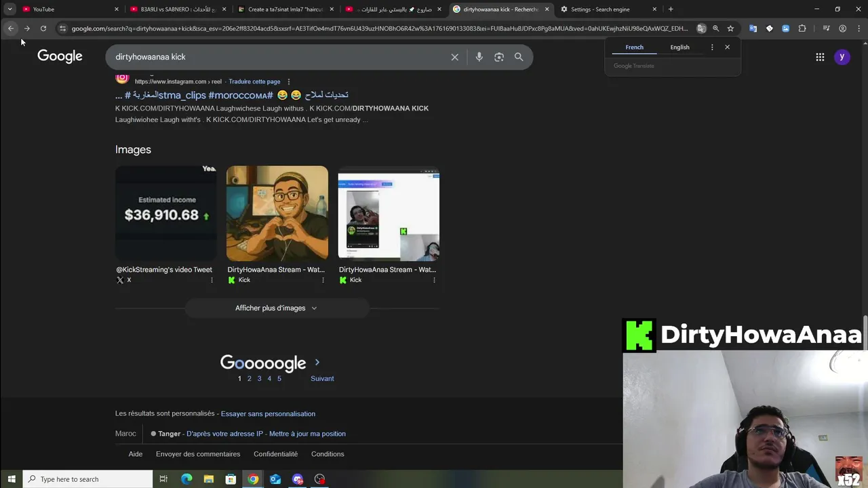Close the Google Translate popup
Image resolution: width=868 pixels, height=488 pixels.
(727, 47)
